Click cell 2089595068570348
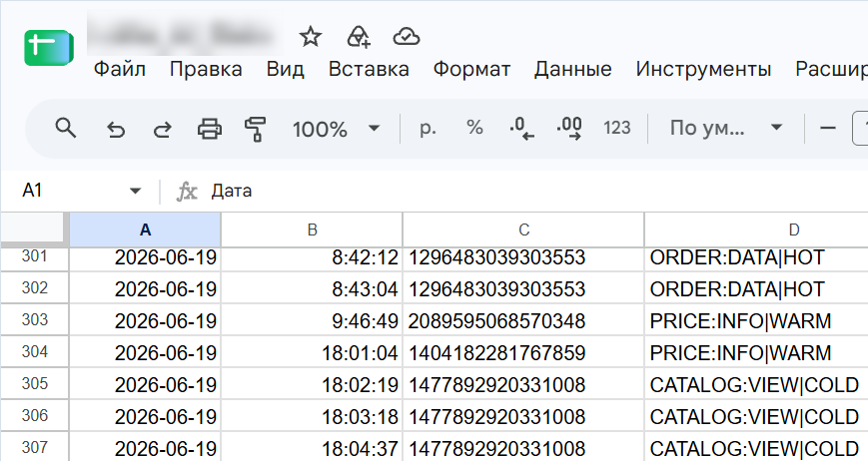The width and height of the screenshot is (868, 461). [523, 320]
